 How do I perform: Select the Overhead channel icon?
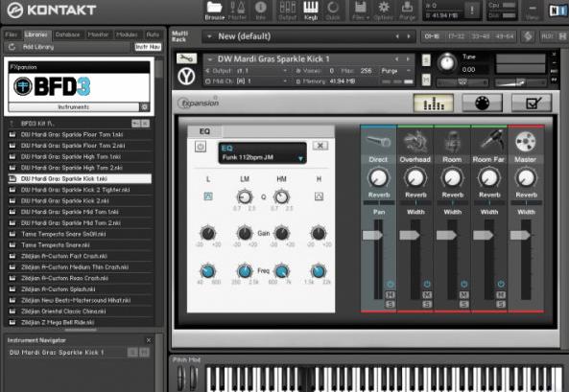point(415,142)
